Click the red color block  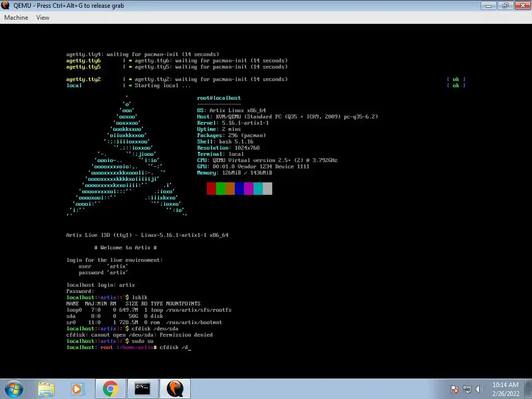(x=211, y=189)
